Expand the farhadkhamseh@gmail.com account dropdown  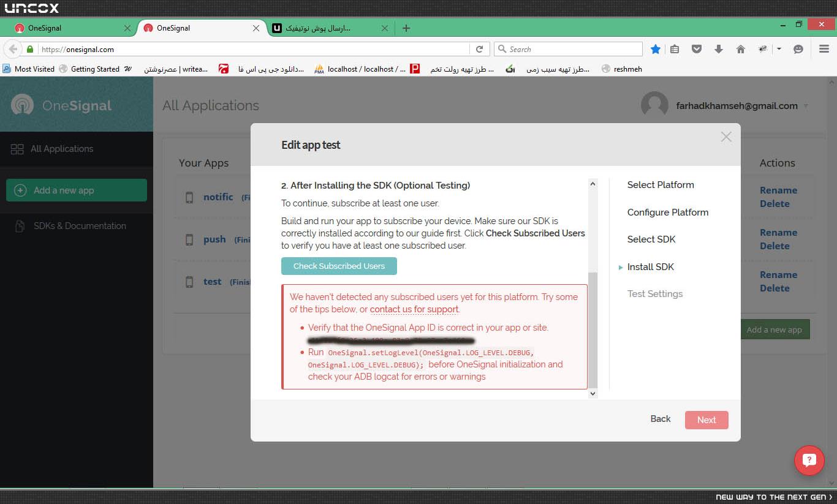[x=806, y=106]
